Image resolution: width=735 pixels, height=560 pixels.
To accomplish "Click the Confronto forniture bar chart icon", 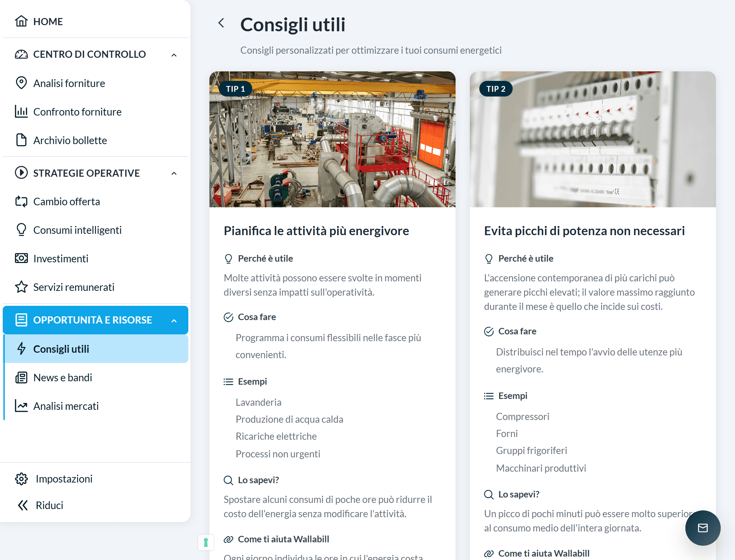I will [x=21, y=111].
